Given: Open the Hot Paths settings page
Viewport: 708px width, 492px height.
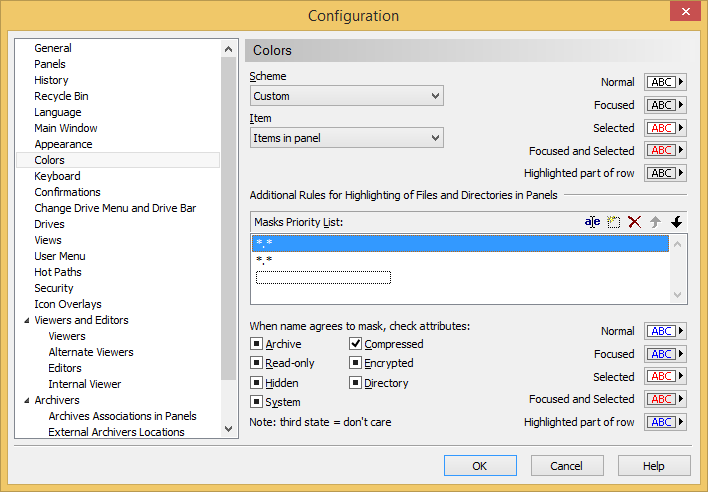Looking at the screenshot, I should tap(58, 272).
